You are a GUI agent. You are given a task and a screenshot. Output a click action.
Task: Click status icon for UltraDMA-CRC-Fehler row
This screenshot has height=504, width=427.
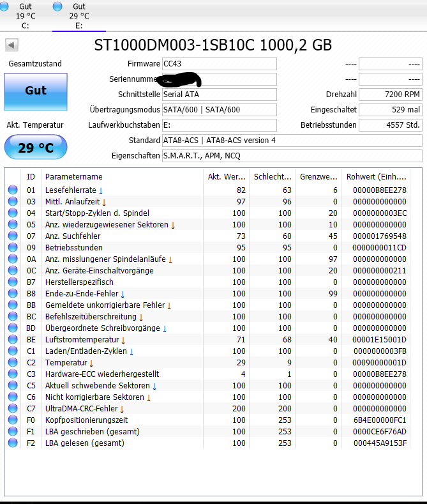pyautogui.click(x=13, y=409)
